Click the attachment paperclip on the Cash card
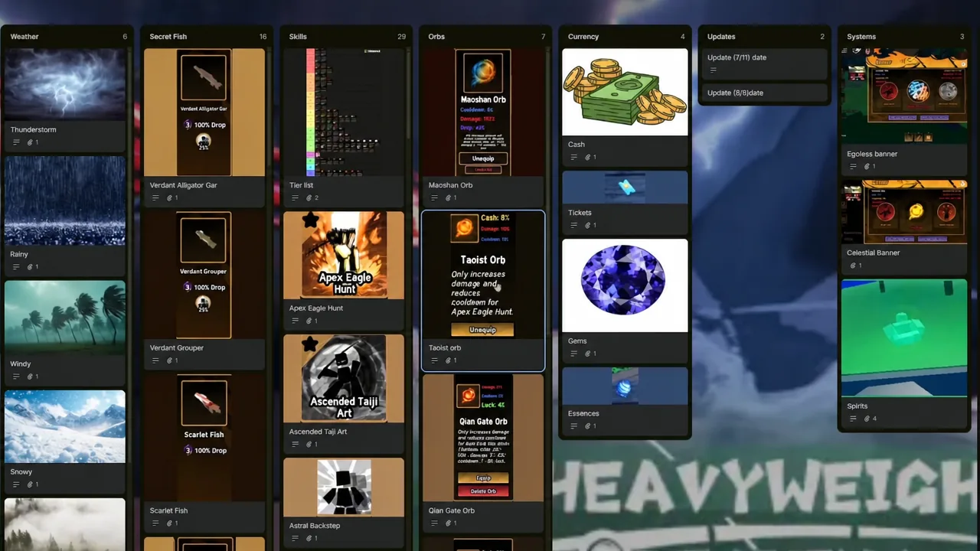 (590, 157)
